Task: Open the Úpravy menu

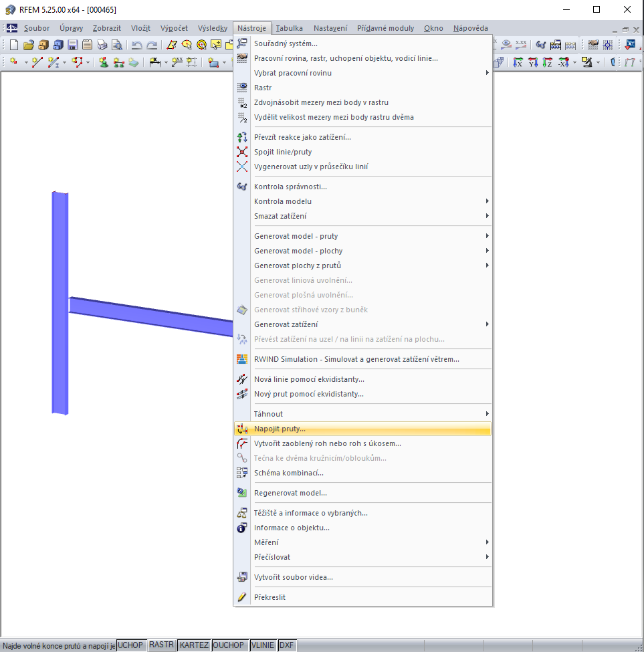Action: tap(71, 28)
